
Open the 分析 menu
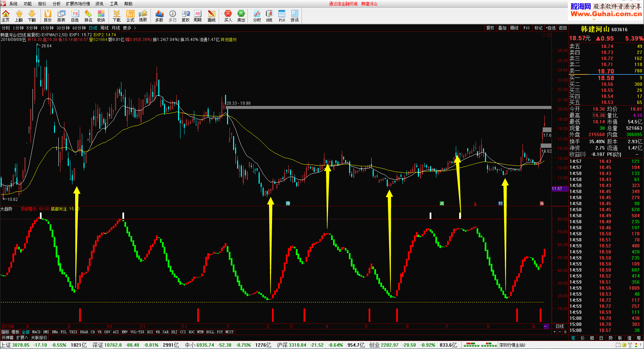(x=57, y=4)
